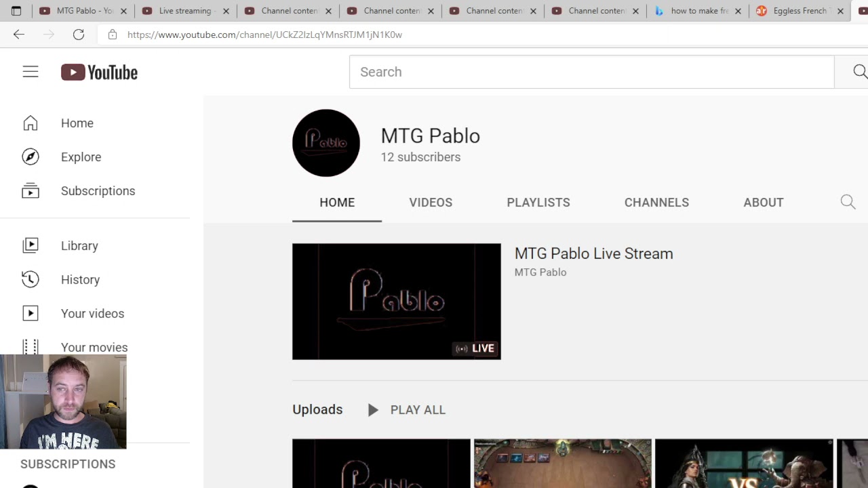This screenshot has width=868, height=488.
Task: Select the ABOUT channel tab
Action: [x=764, y=202]
